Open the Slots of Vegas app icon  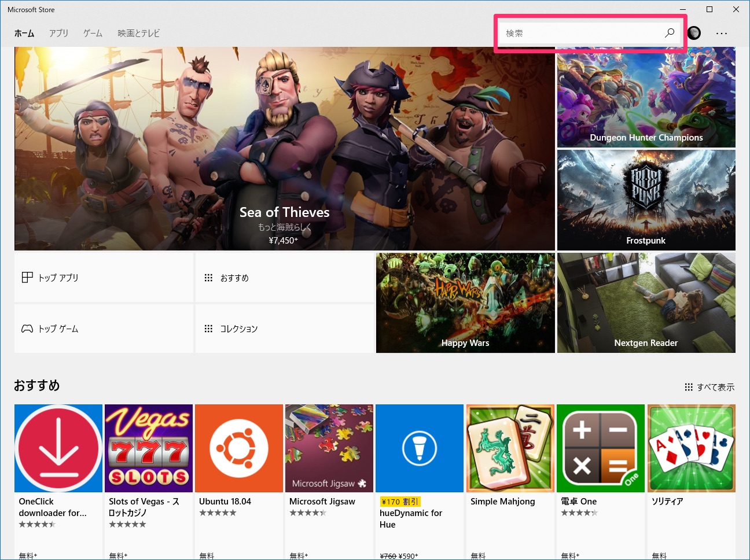(x=149, y=448)
